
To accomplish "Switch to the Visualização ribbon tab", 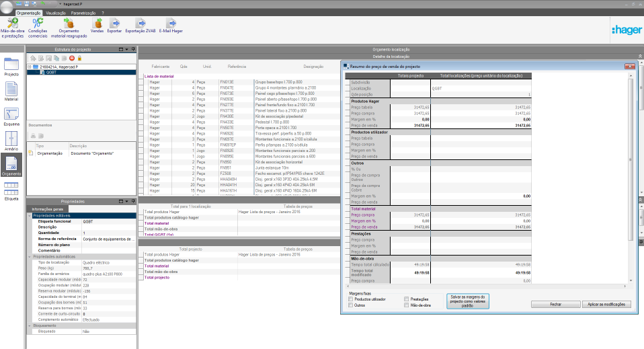I will tap(56, 13).
